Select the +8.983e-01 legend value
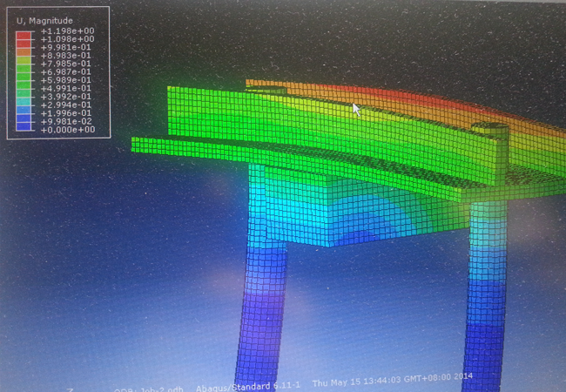This screenshot has height=392, width=566. tap(66, 56)
